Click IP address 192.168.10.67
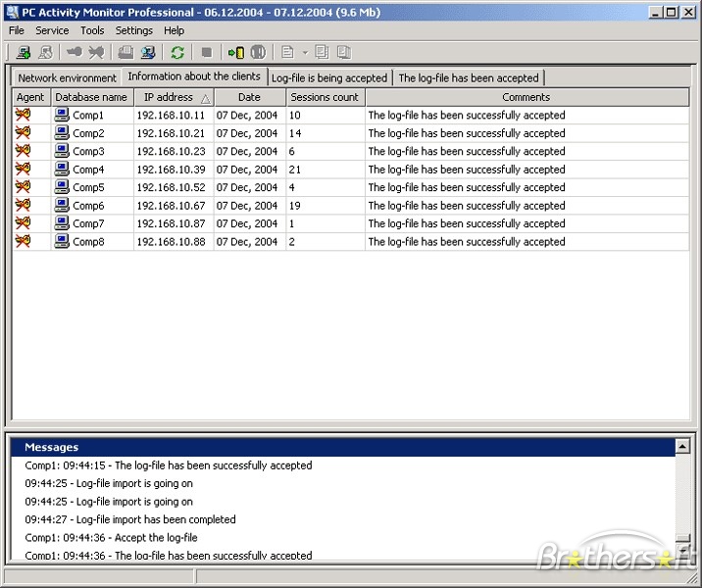Viewport: 702px width, 588px height. [x=171, y=206]
